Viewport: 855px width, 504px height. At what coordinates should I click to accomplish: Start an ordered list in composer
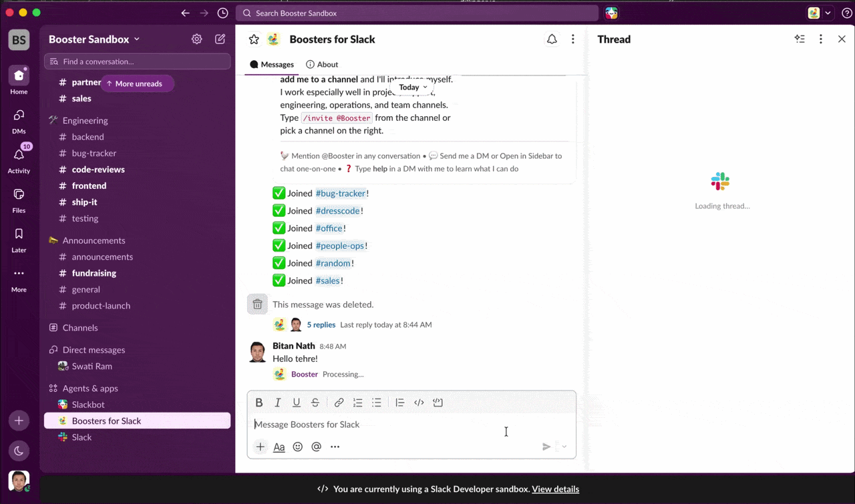(x=358, y=403)
